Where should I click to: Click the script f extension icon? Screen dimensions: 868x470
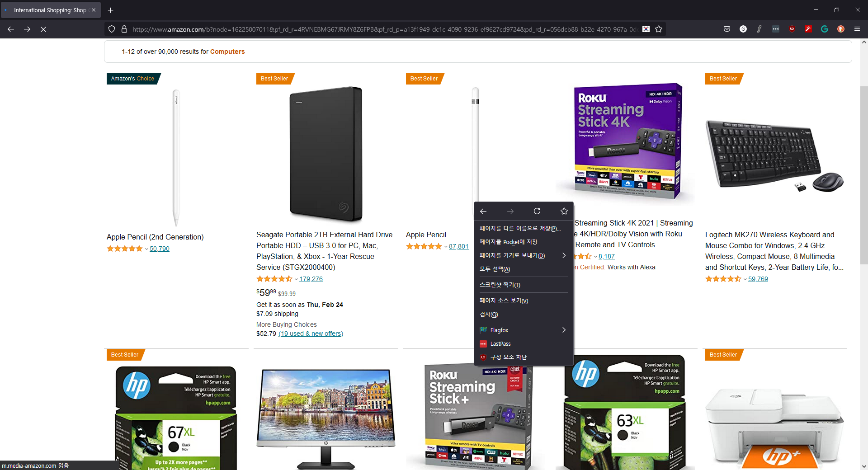[759, 29]
